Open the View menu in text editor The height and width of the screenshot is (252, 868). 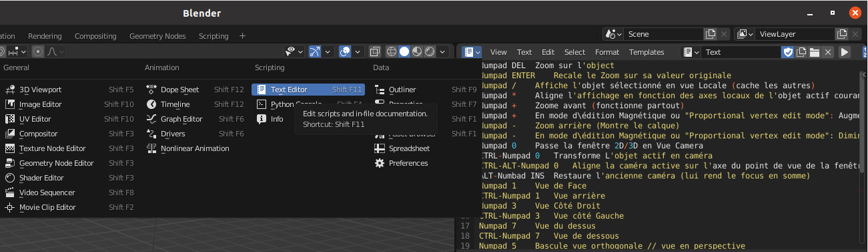coord(498,52)
